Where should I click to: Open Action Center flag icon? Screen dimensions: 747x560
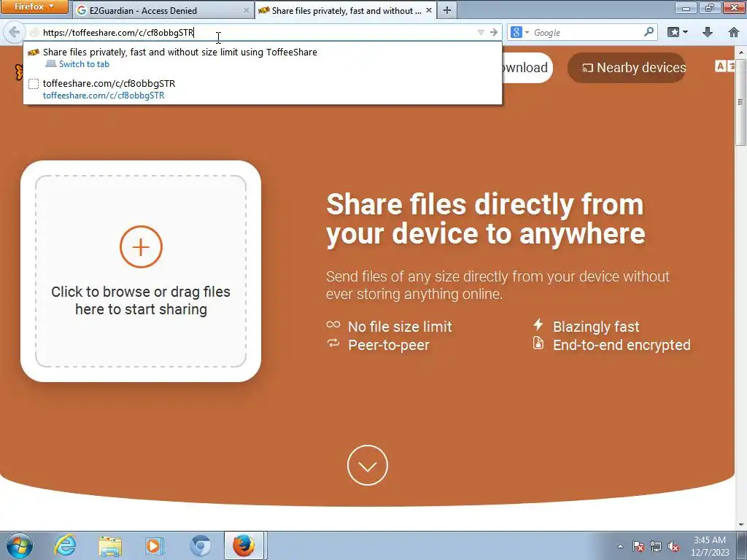point(638,546)
